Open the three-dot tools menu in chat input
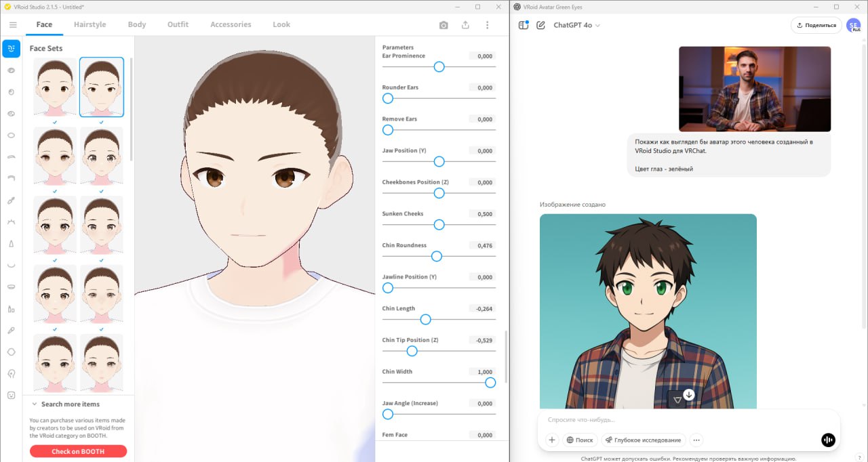The width and height of the screenshot is (868, 462). (x=696, y=440)
